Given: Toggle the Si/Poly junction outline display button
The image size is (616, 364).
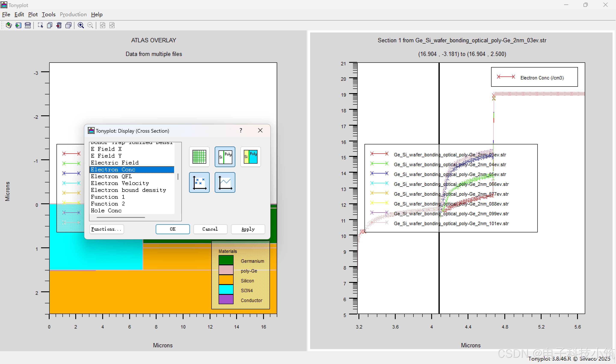Looking at the screenshot, I should (225, 157).
